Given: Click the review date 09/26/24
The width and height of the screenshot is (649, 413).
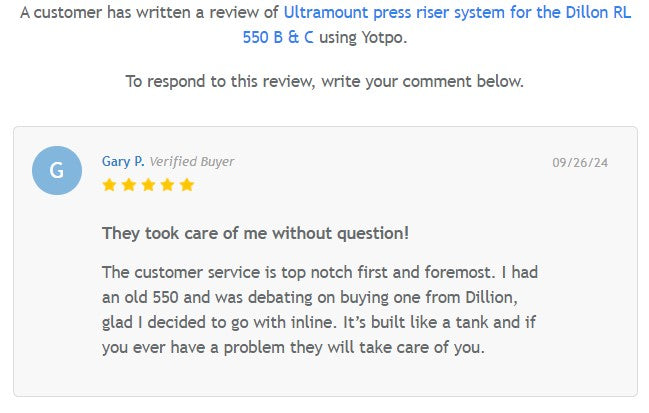Looking at the screenshot, I should (x=580, y=162).
